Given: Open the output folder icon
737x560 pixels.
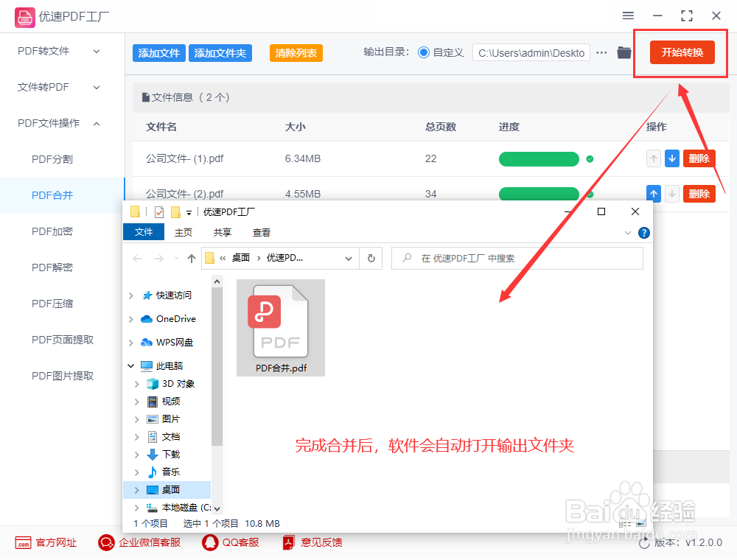Looking at the screenshot, I should pos(624,52).
